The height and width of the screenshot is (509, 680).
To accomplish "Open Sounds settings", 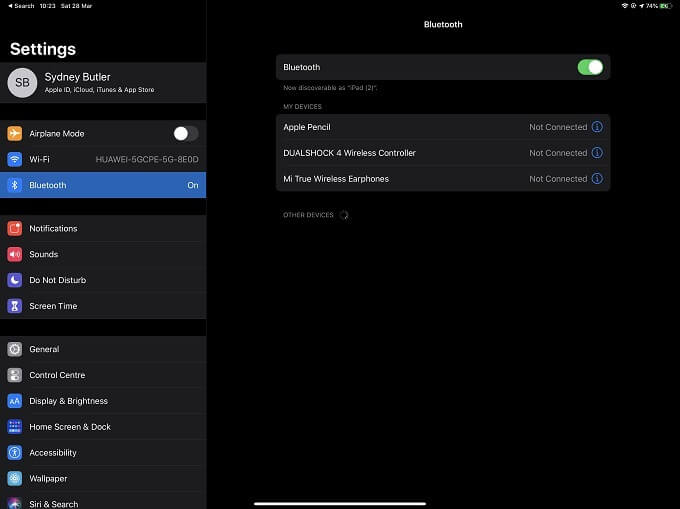I will click(x=103, y=254).
